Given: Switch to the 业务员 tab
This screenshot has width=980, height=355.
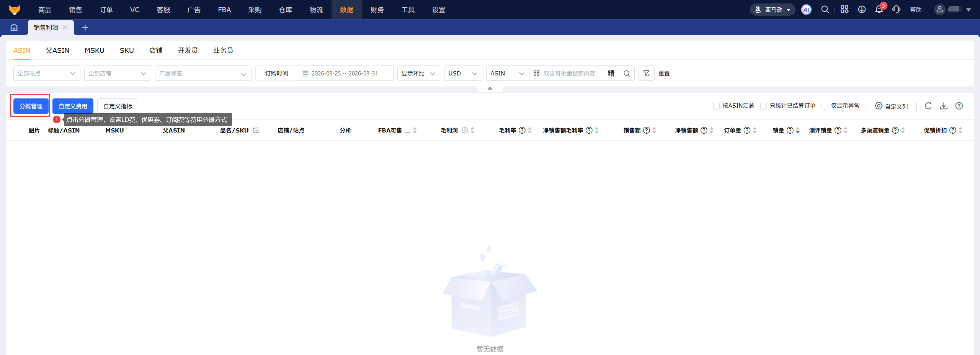Looking at the screenshot, I should tap(223, 51).
